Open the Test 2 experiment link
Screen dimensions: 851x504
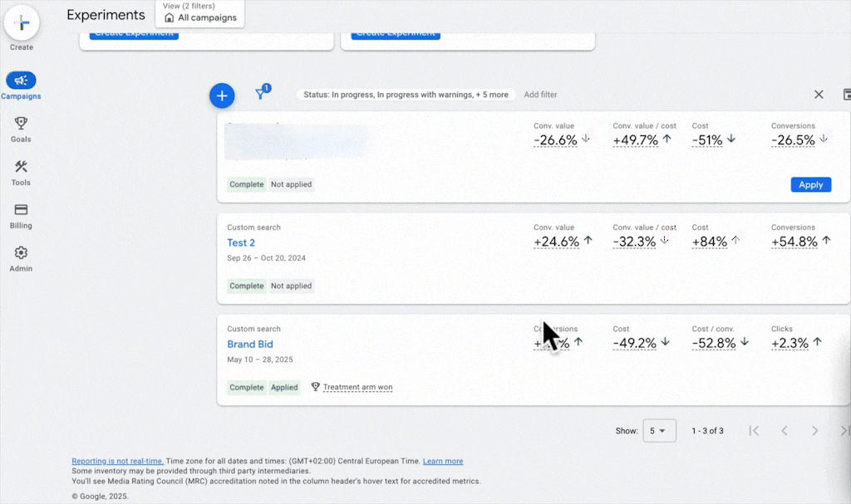(241, 242)
